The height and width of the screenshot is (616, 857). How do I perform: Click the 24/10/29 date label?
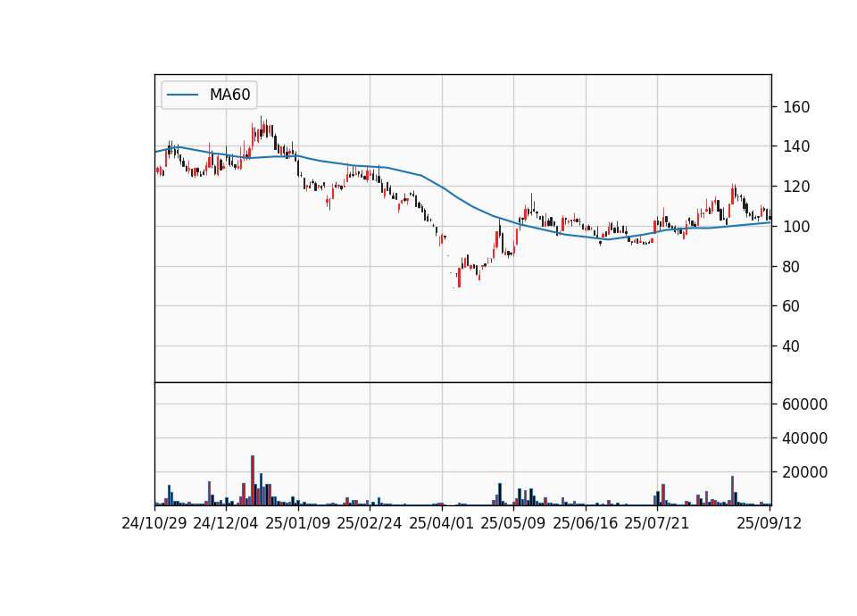(x=154, y=523)
